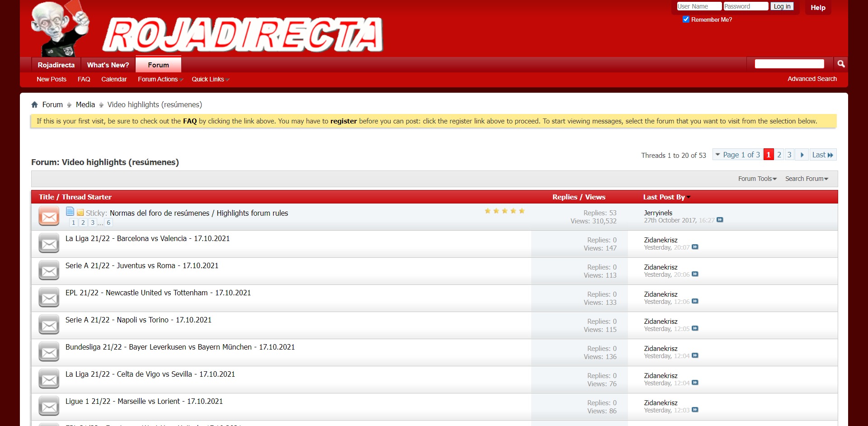Click envelope icon for Sticky Normas thread
This screenshot has height=426, width=868.
click(49, 217)
